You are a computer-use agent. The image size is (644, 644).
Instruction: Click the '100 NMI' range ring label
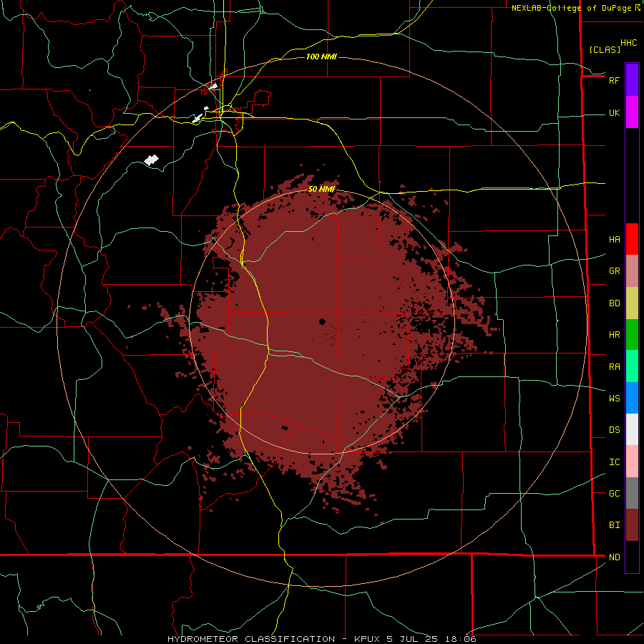click(x=321, y=57)
